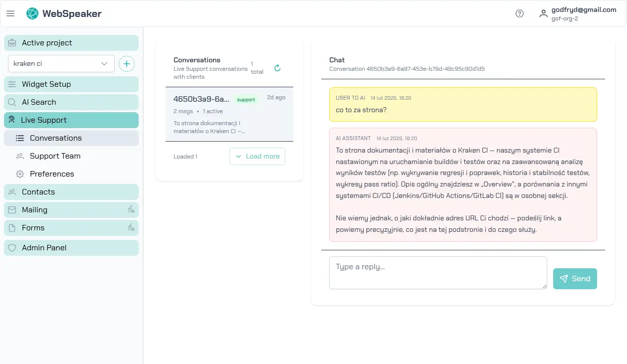Select conversation 4650b3a9-6a in list
627x364 pixels.
pos(229,114)
